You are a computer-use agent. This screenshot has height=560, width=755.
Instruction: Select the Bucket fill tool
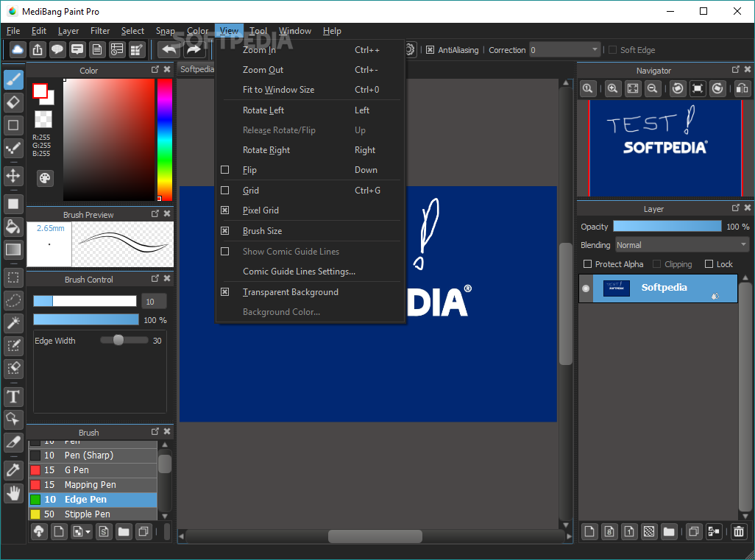(x=13, y=227)
